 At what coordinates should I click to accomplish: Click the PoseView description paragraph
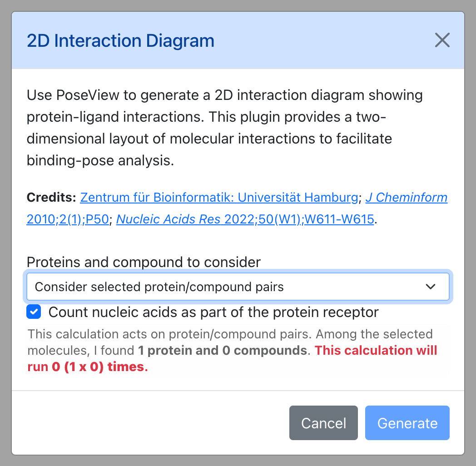tap(225, 128)
